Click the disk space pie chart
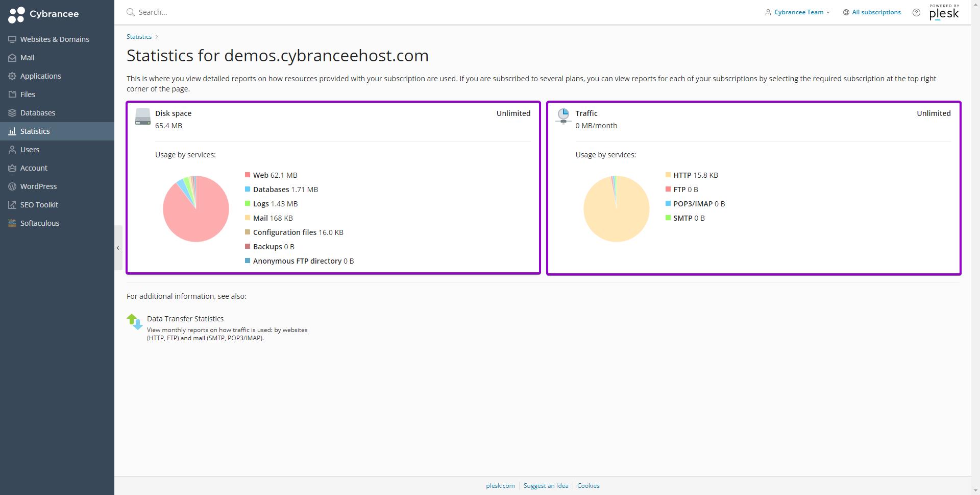Screen dimensions: 980x495 [196, 208]
